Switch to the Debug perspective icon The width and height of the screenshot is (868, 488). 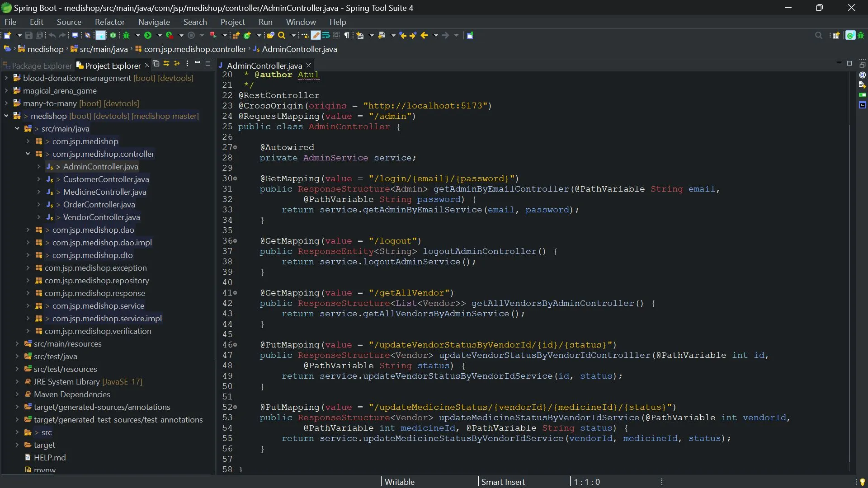[x=861, y=35]
